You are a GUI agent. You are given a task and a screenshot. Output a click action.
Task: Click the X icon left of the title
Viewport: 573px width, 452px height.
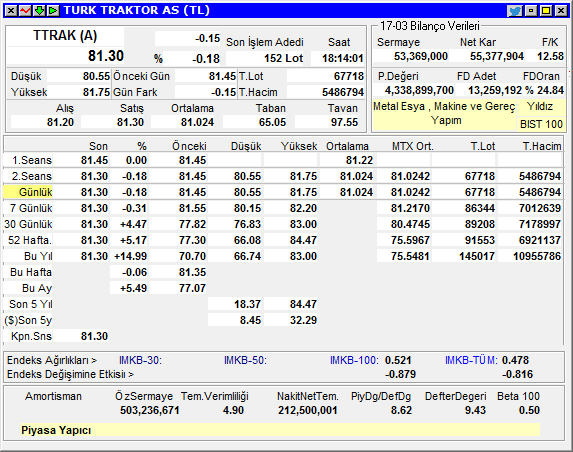(11, 11)
